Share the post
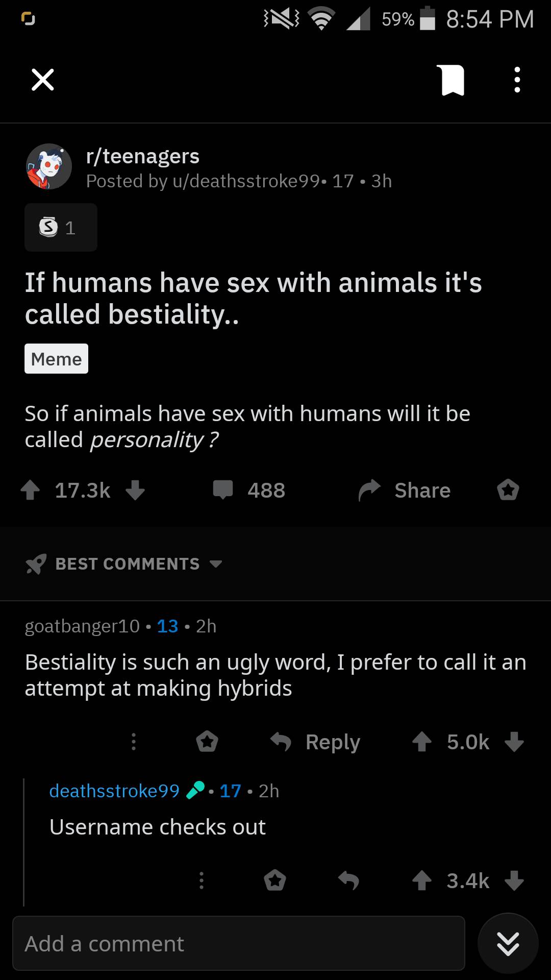The height and width of the screenshot is (980, 551). 405,490
